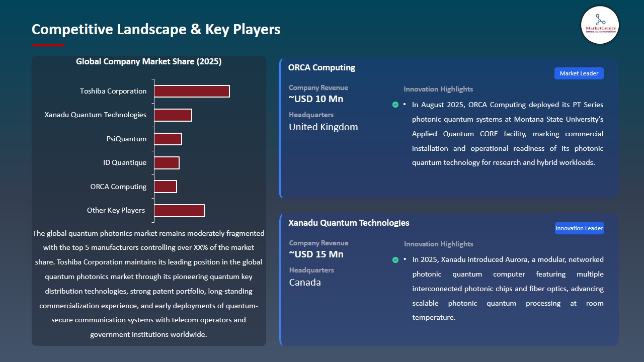
Task: Click the slide title Competitive Landscape & Key Players
Action: click(156, 29)
